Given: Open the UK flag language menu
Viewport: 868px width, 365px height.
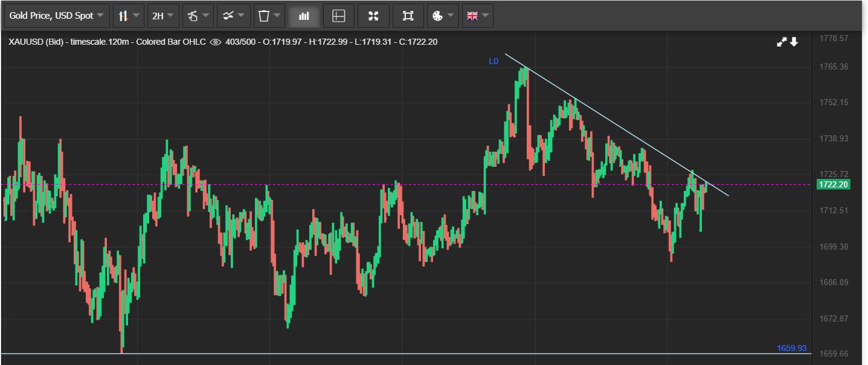Looking at the screenshot, I should tap(478, 16).
